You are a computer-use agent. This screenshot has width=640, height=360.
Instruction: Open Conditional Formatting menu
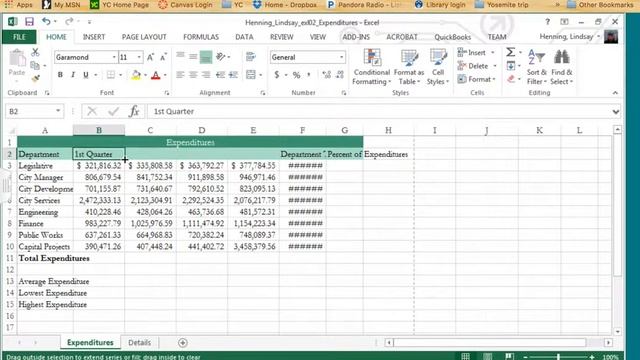[371, 67]
